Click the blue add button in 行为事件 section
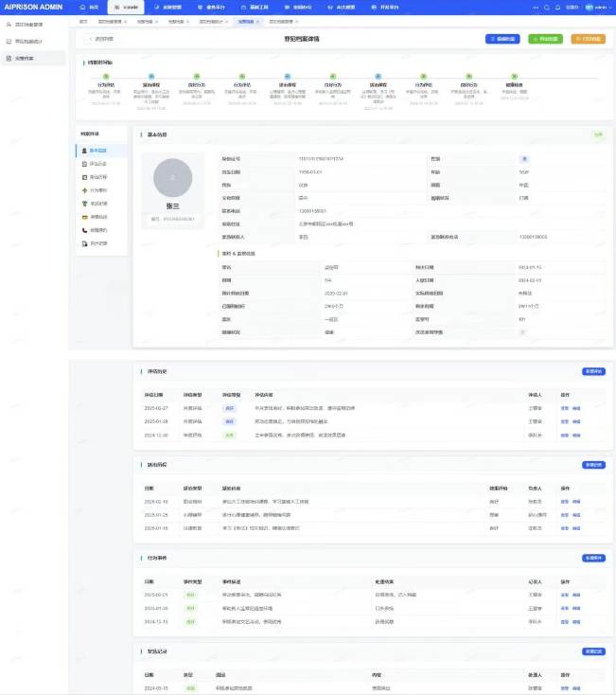616x695 pixels. point(593,558)
